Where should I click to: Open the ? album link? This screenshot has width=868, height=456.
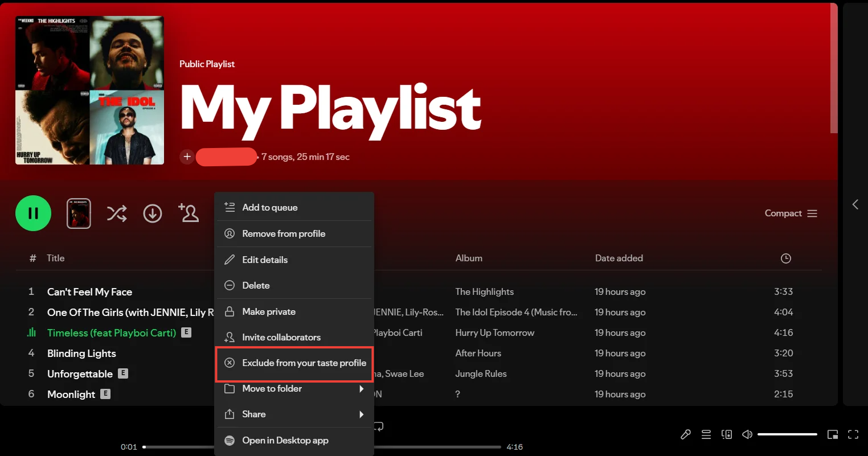tap(457, 394)
